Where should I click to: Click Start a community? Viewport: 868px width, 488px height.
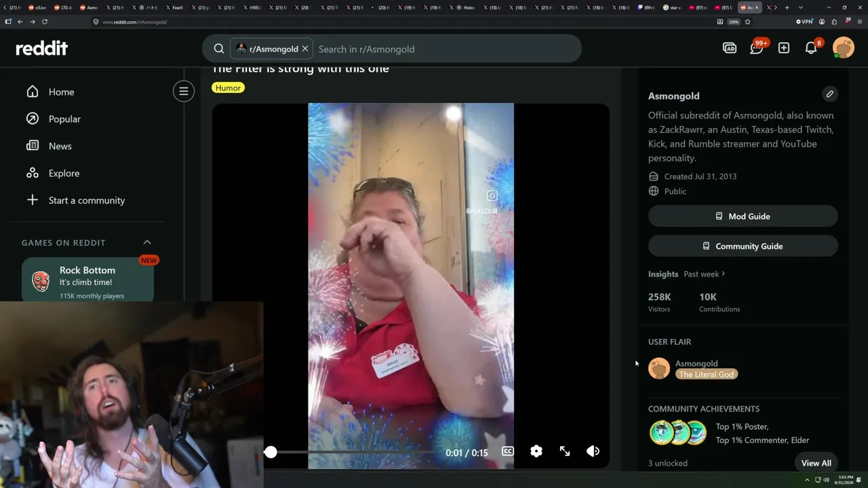click(x=86, y=200)
